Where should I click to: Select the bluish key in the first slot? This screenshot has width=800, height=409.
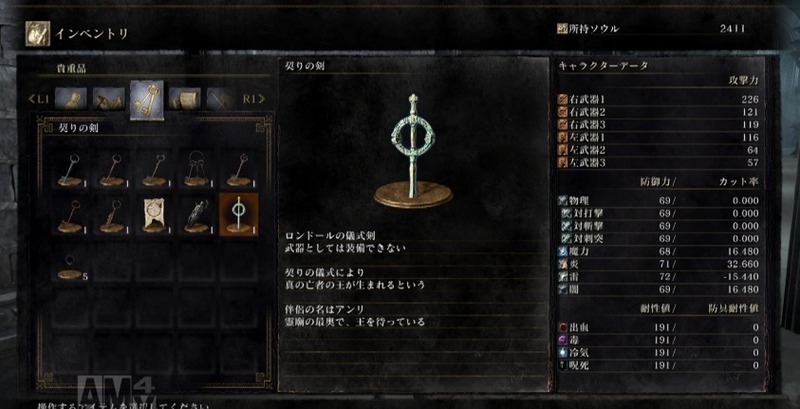click(69, 168)
